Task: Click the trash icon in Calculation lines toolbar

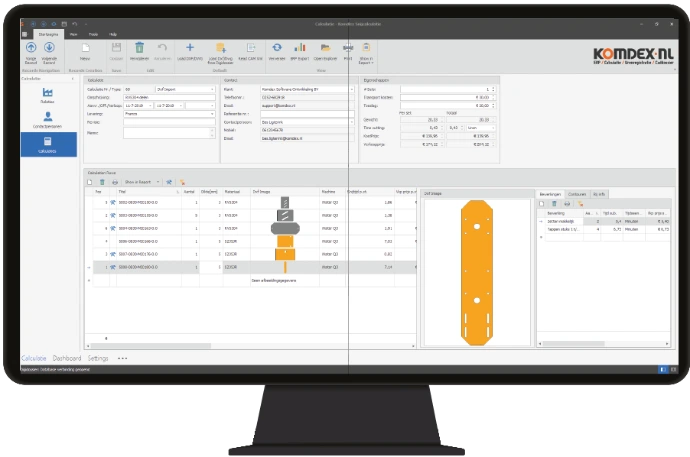Action: tap(102, 182)
